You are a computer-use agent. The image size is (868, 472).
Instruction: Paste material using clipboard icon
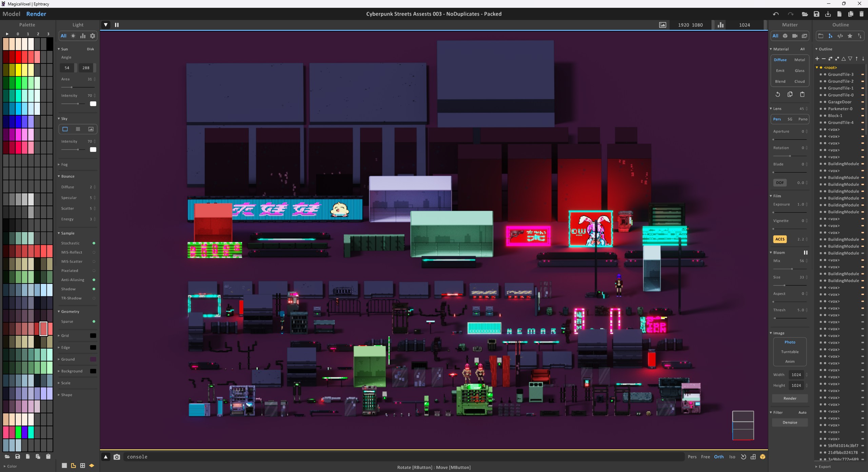[802, 94]
